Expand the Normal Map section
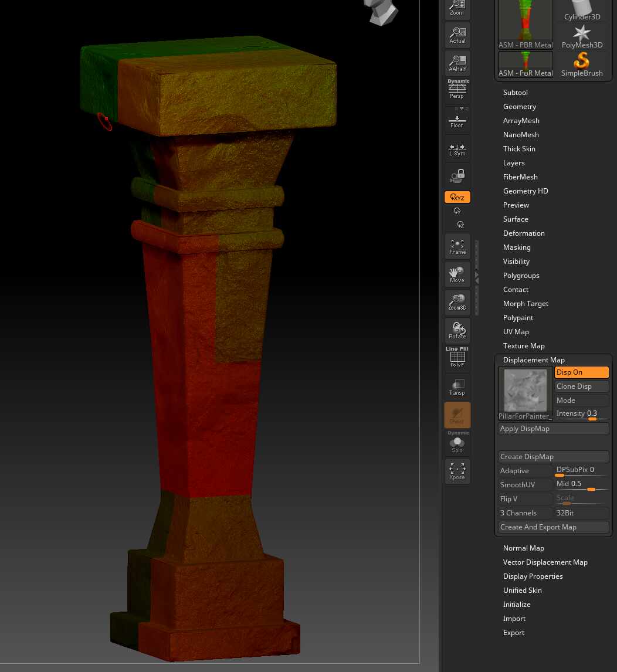617x672 pixels. pos(523,548)
